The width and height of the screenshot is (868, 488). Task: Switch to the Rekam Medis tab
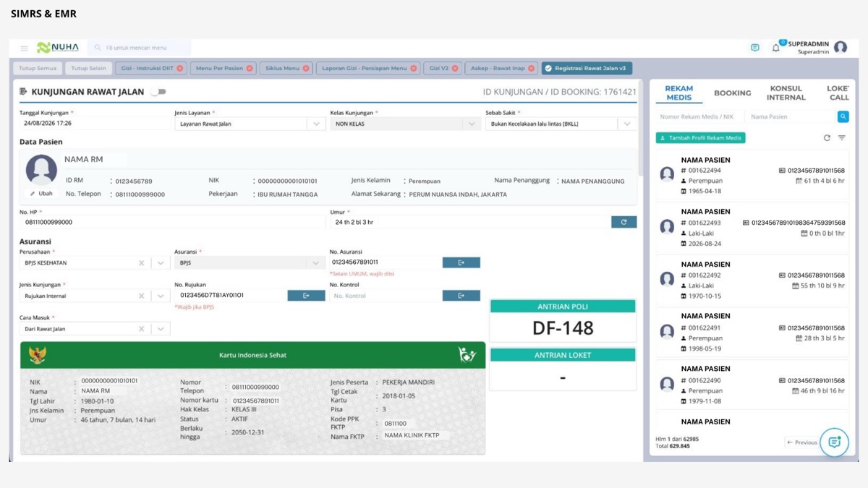[679, 93]
